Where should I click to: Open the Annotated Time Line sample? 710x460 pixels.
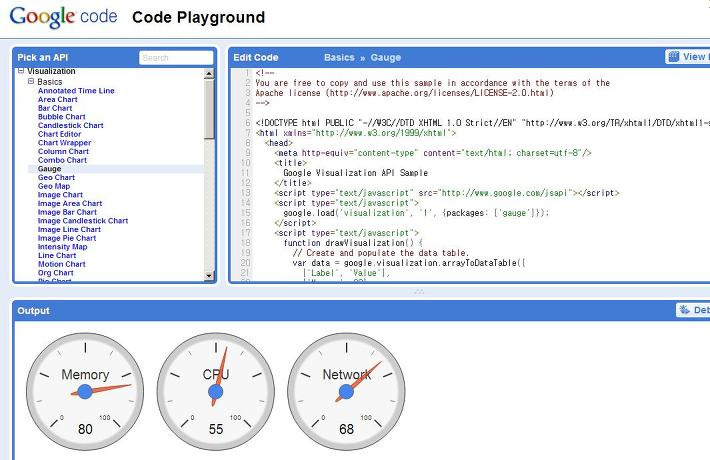(x=76, y=91)
